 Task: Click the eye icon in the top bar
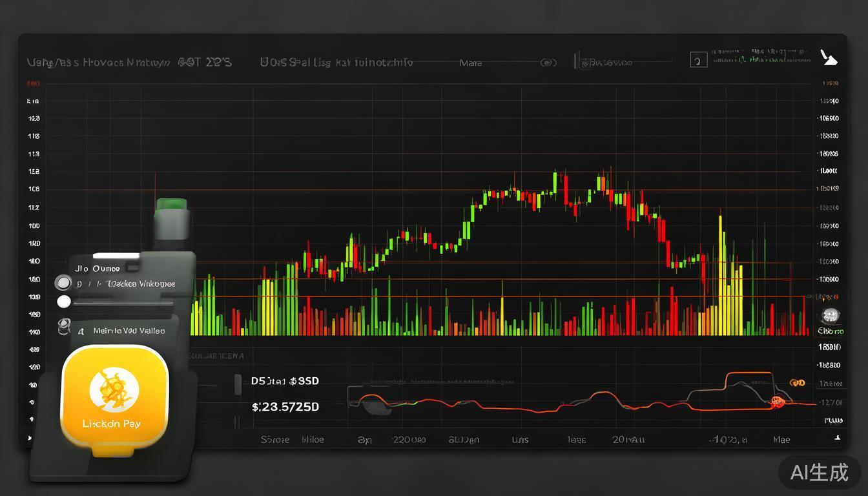[x=548, y=63]
